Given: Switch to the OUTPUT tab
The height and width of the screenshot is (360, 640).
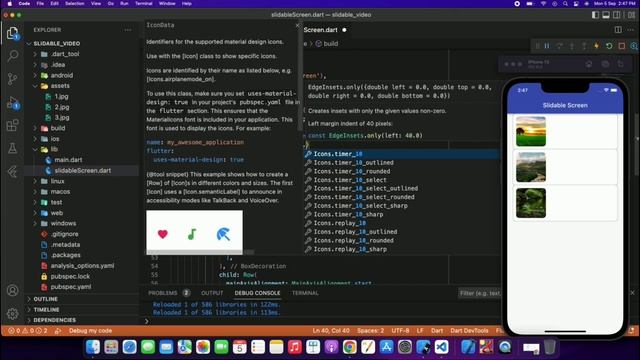Looking at the screenshot, I should pyautogui.click(x=212, y=293).
